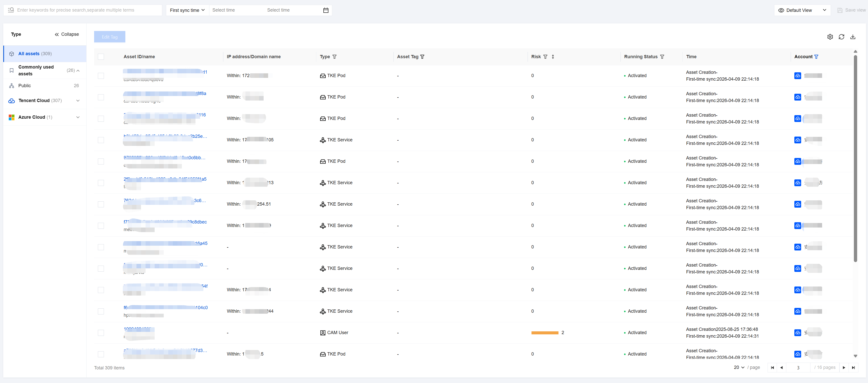
Task: Collapse the Type side panel
Action: (67, 34)
